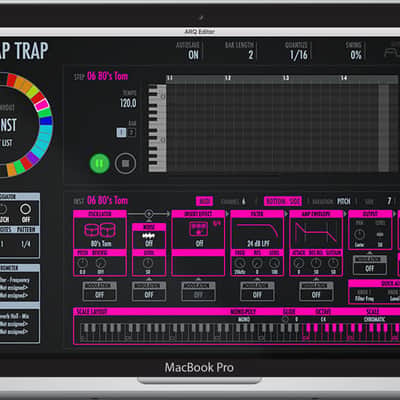Change the Swing 0% value
The width and height of the screenshot is (400, 400).
coord(356,55)
